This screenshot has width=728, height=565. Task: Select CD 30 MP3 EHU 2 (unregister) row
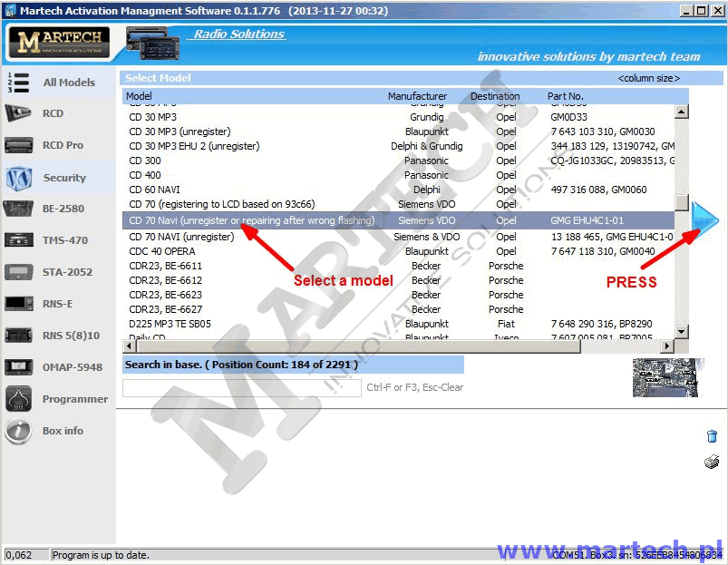(398, 146)
